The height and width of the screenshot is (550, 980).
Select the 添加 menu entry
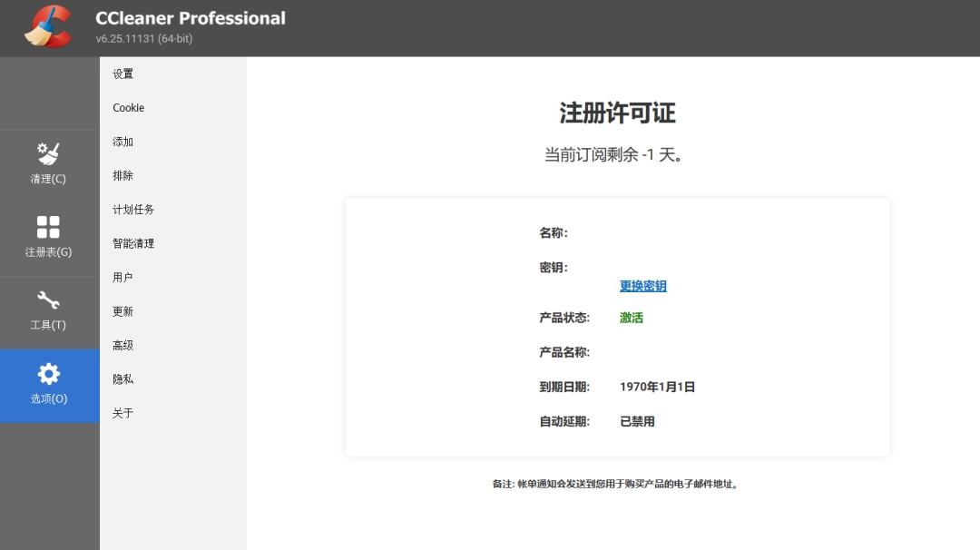[x=122, y=142]
